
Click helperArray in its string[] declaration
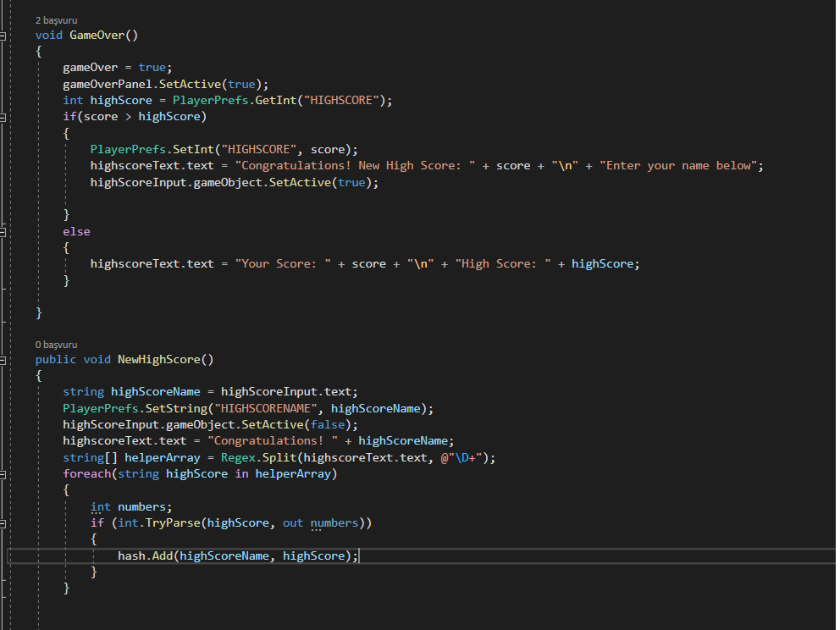tap(163, 458)
